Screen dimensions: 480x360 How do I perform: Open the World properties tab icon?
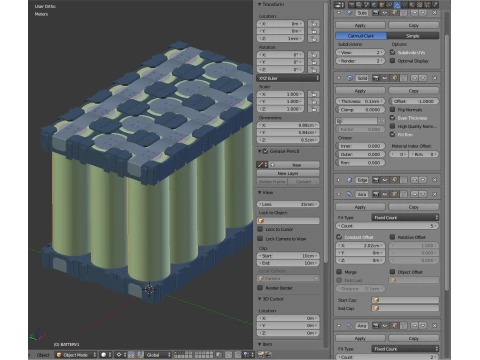click(x=374, y=5)
